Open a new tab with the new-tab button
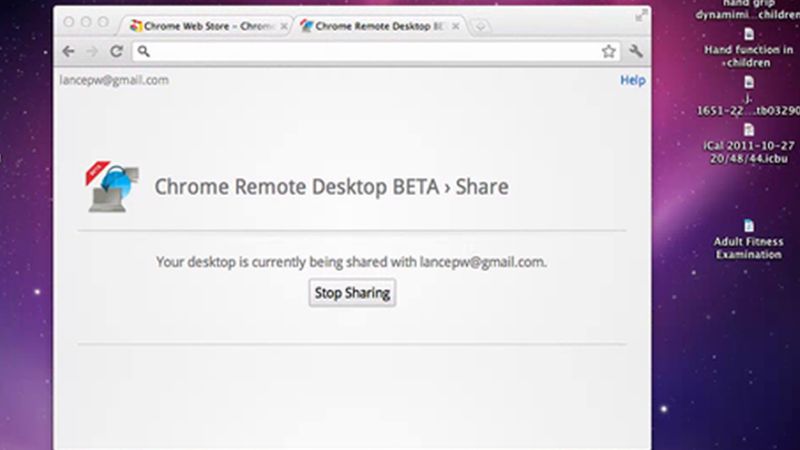The height and width of the screenshot is (450, 800). 480,26
